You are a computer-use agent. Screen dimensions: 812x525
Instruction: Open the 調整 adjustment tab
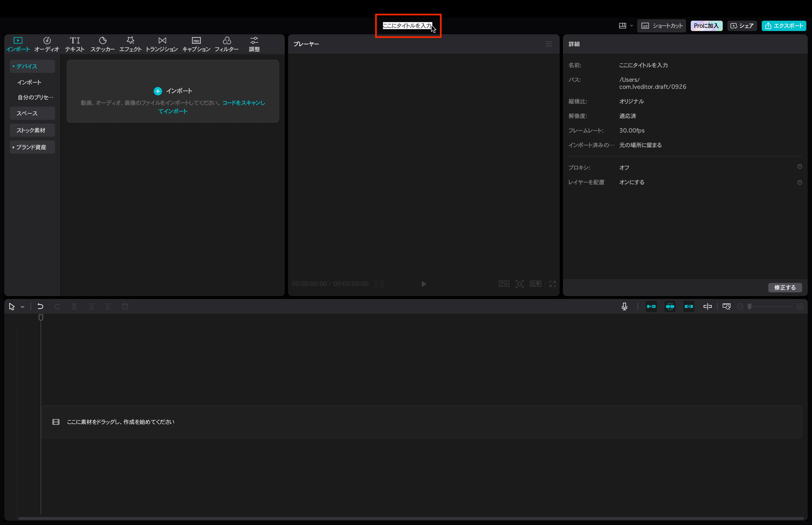[254, 44]
